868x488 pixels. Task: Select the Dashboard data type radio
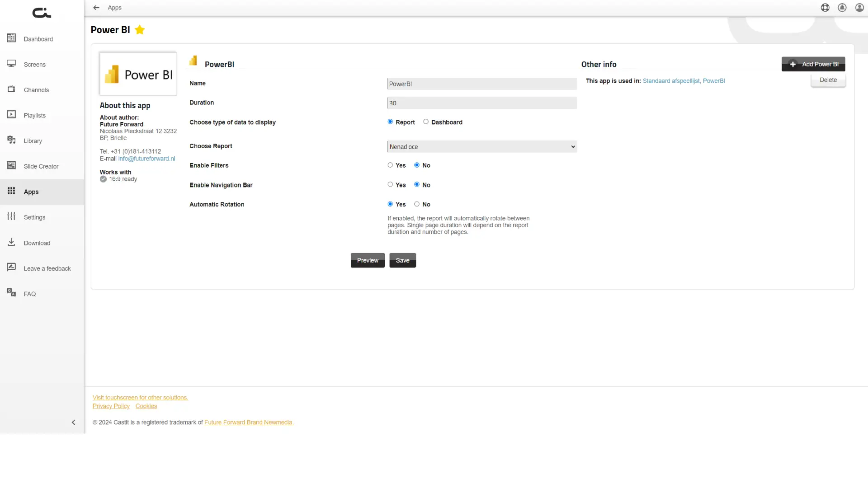426,122
